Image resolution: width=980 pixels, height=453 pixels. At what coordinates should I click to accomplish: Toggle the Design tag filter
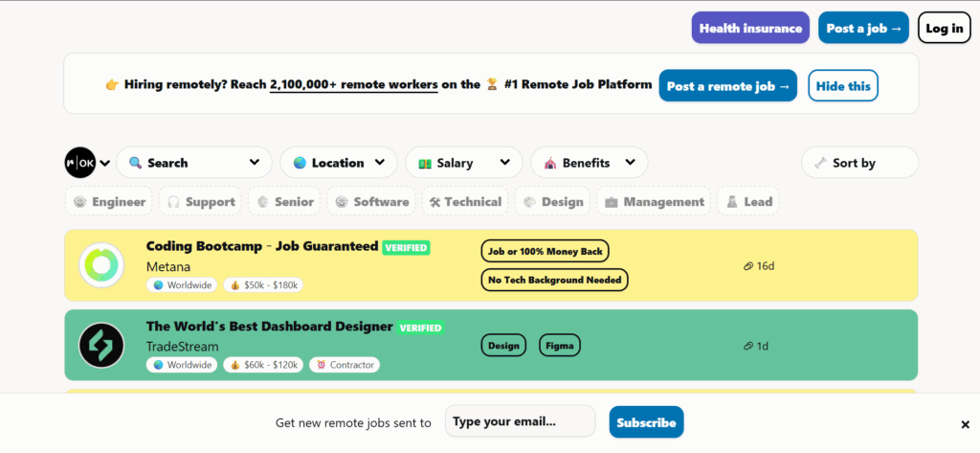(x=551, y=202)
